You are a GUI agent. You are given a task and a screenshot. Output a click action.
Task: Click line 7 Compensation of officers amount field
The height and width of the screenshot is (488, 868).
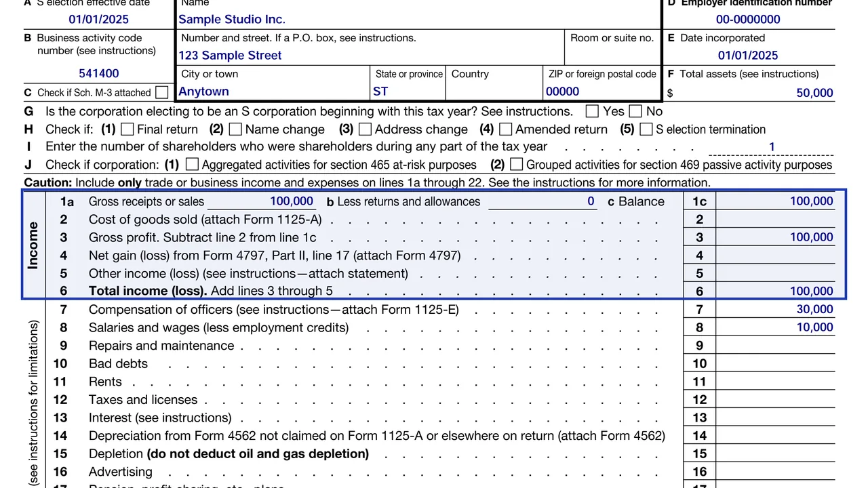coord(776,309)
